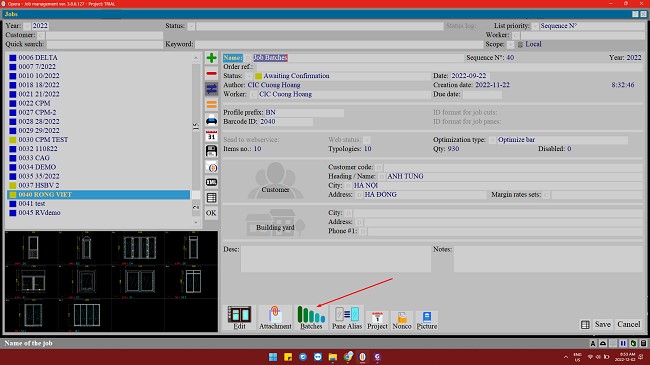Open the Status filter dropdown at top

[x=191, y=26]
